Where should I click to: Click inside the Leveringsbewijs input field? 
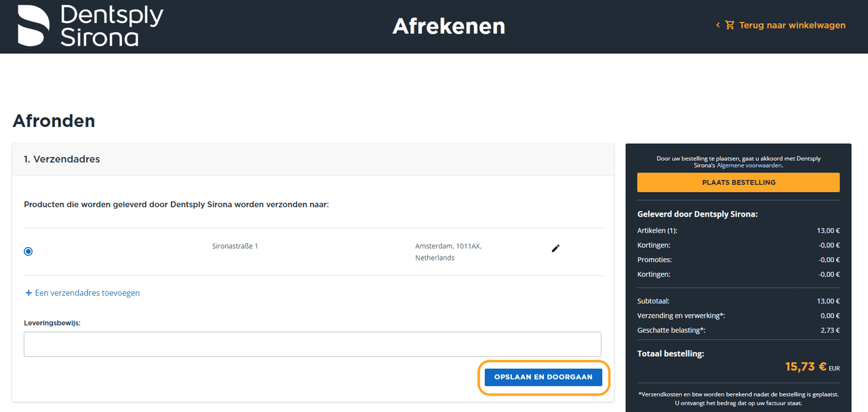(312, 344)
